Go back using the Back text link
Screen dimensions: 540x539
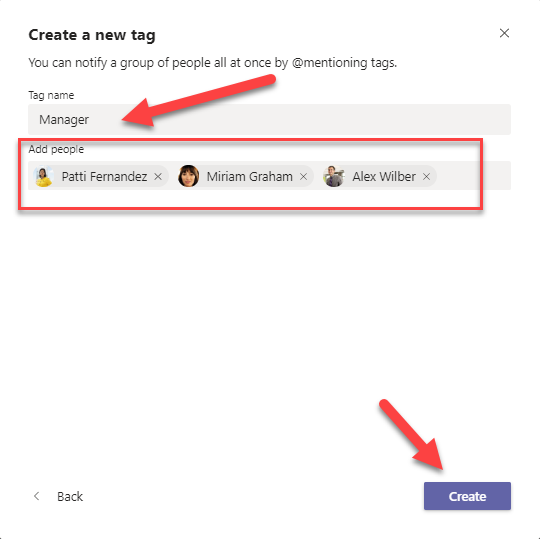70,496
